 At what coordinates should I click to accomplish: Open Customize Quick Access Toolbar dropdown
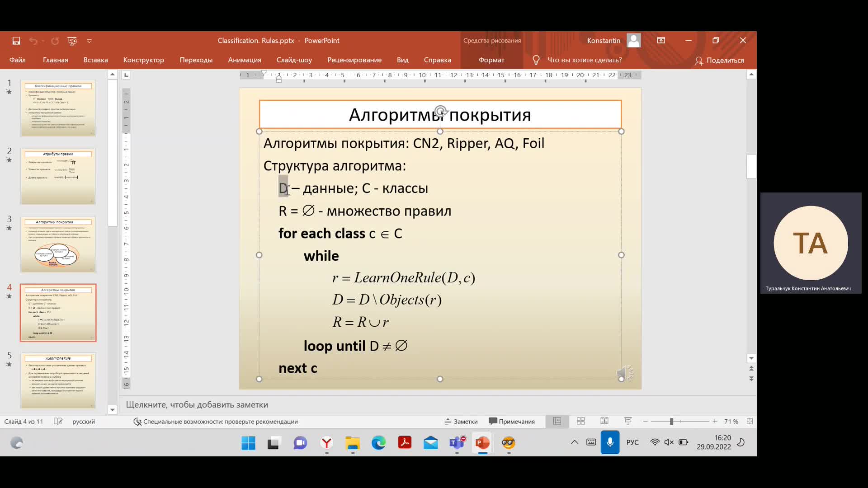coord(89,41)
